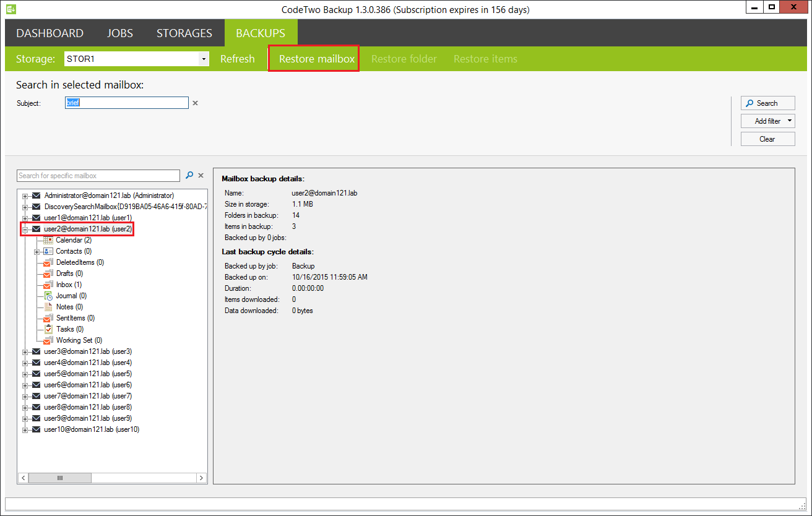Click the Drafts folder icon
Viewport: 812px width, 516px height.
49,273
